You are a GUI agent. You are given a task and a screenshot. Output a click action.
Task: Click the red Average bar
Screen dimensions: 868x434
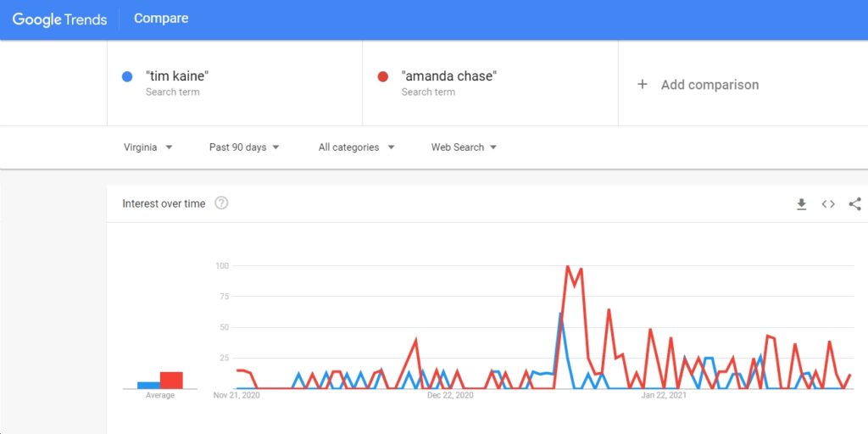pyautogui.click(x=171, y=381)
